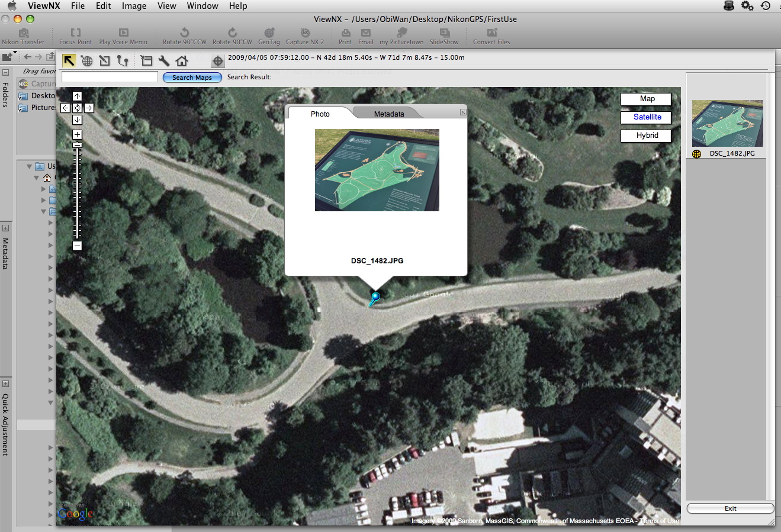Switch map view to Hybrid

tap(647, 136)
